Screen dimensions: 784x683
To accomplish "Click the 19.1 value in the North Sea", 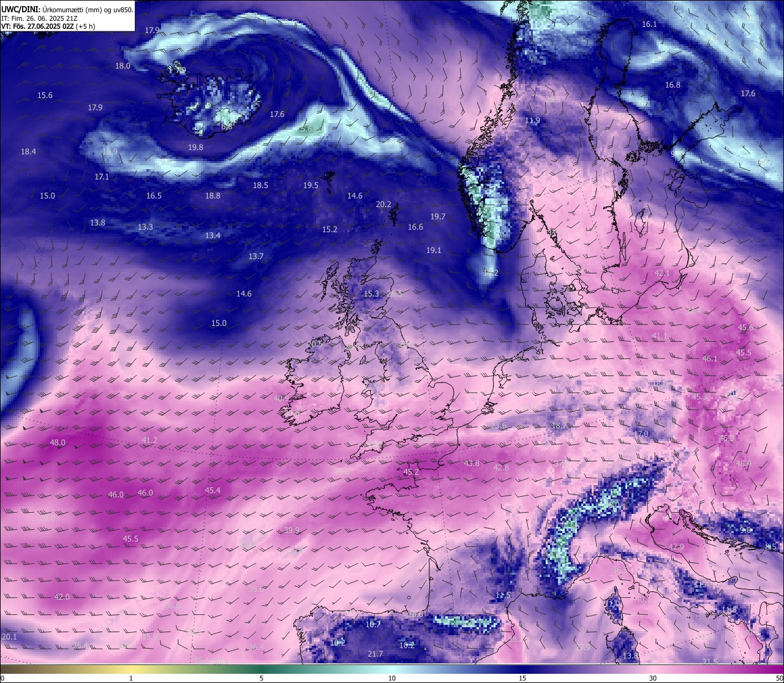I will coord(434,250).
